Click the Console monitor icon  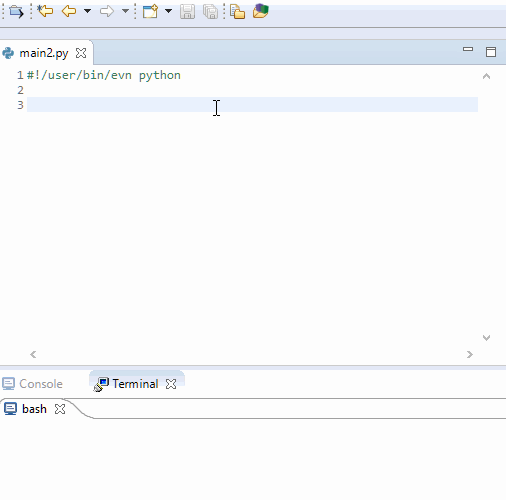pyautogui.click(x=8, y=384)
